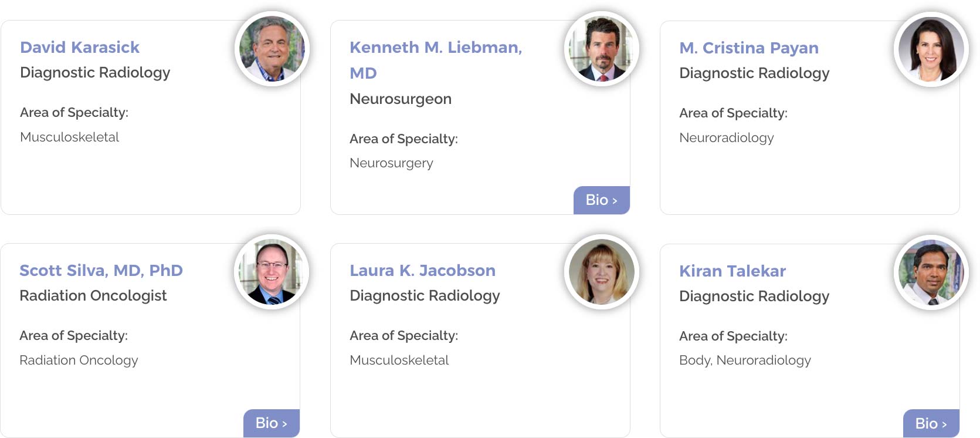980x438 pixels.
Task: Open David Karasick's profile photo
Action: 272,49
